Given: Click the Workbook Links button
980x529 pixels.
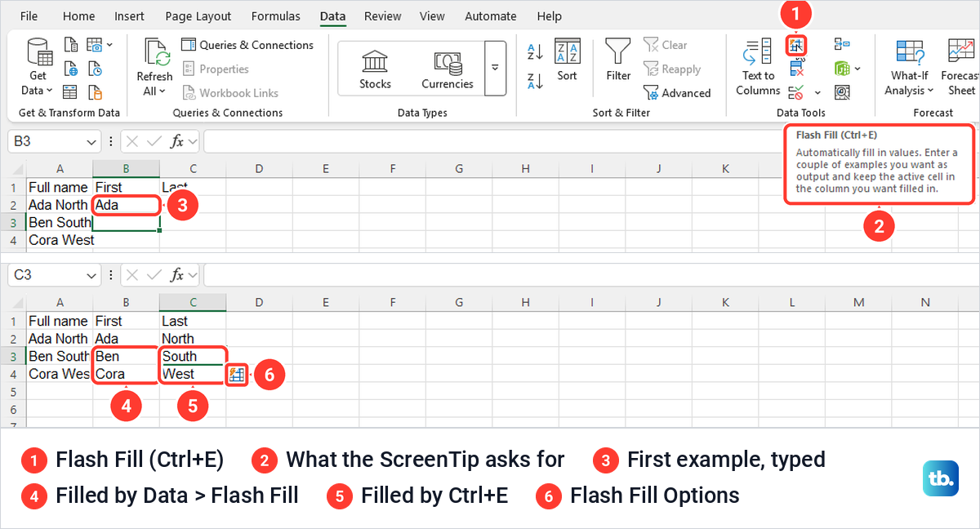Looking at the screenshot, I should click(x=229, y=93).
